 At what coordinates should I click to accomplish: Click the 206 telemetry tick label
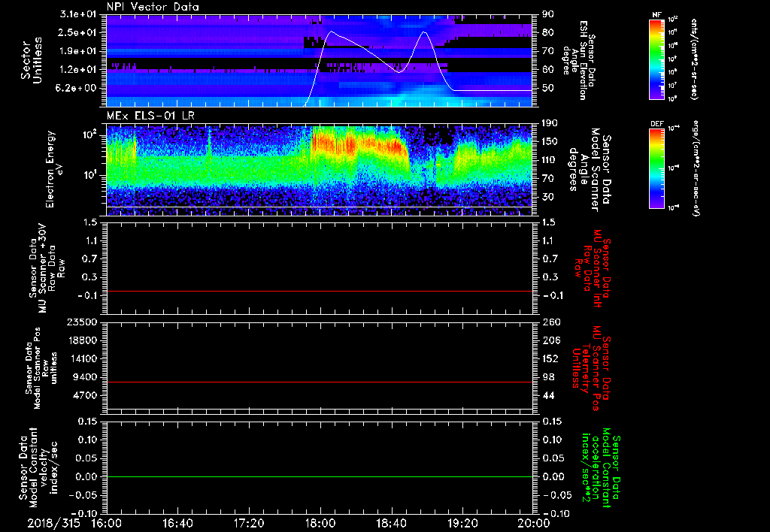pos(551,340)
